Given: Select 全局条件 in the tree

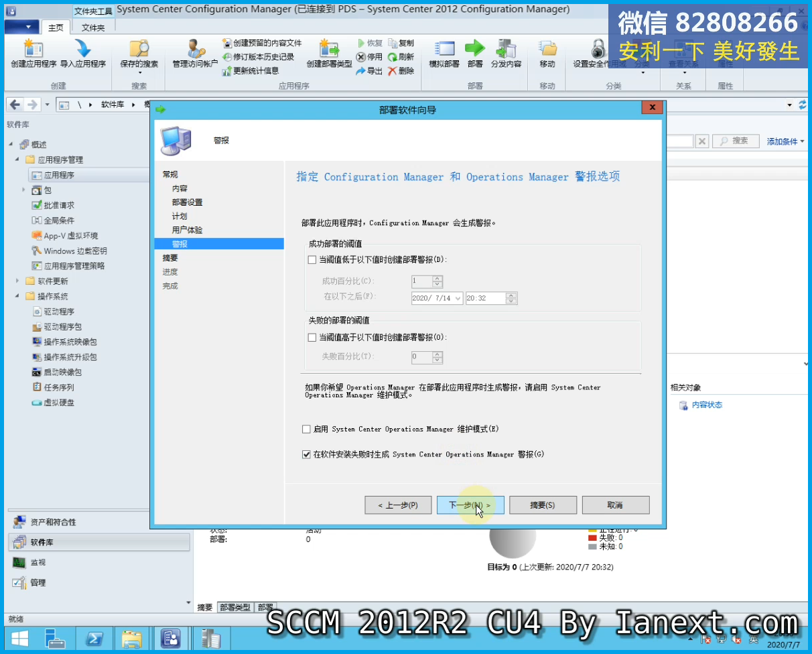Looking at the screenshot, I should coord(59,220).
